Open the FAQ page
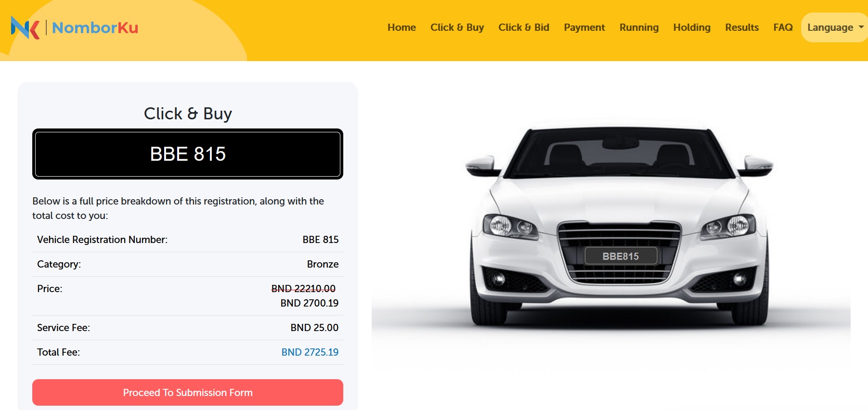The image size is (868, 410). pos(783,27)
